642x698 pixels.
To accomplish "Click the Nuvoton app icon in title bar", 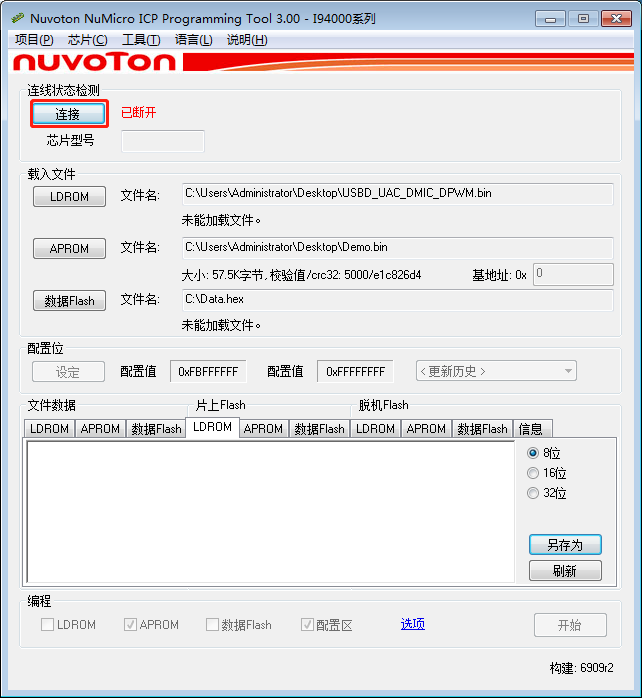I will pos(17,18).
